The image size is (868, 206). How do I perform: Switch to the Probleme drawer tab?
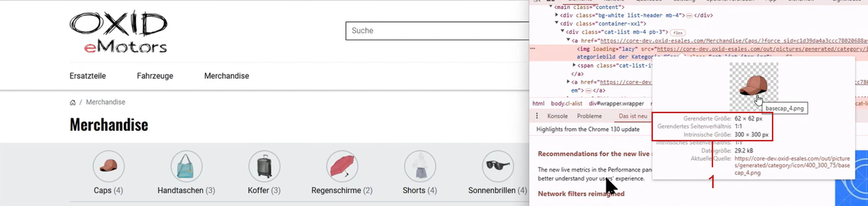tap(589, 116)
